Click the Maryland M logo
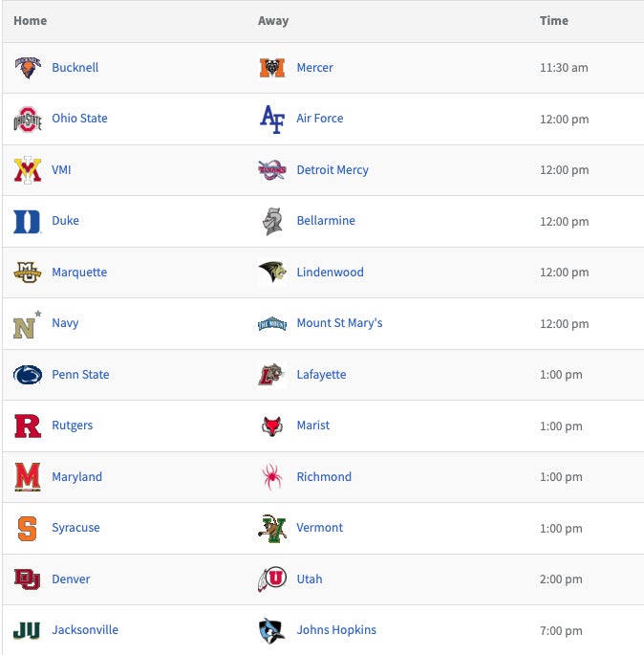 [28, 477]
